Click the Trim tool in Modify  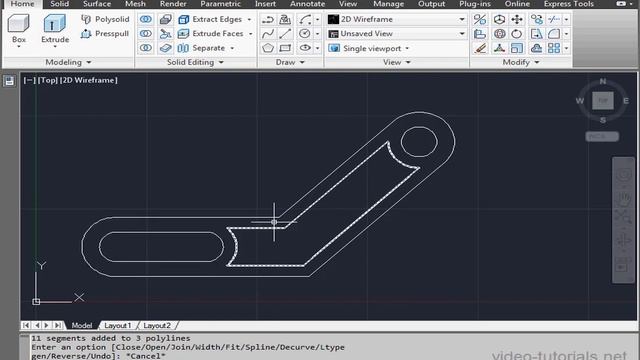coord(554,19)
